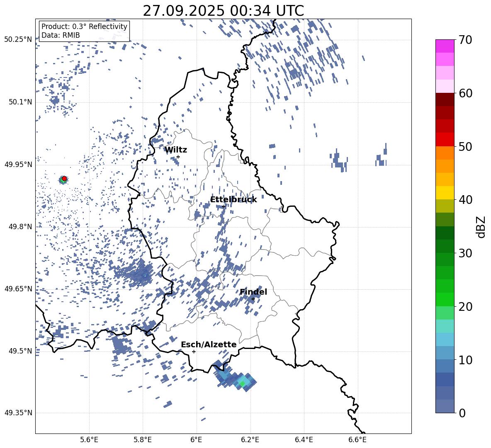Click the 50.1°N latitude tick label
Screen dimensions: 491x448
tap(20, 102)
